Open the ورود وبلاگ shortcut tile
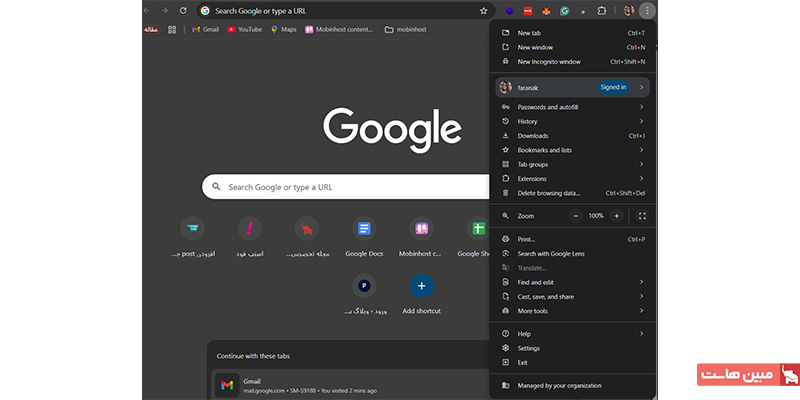 (x=364, y=294)
